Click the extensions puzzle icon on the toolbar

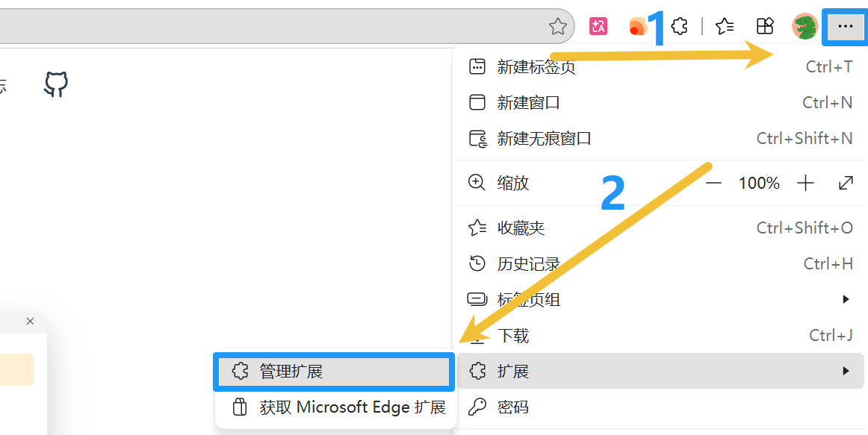(x=678, y=25)
